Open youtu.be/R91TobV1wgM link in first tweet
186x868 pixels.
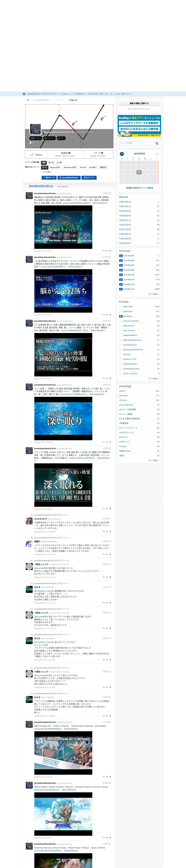(x=77, y=203)
